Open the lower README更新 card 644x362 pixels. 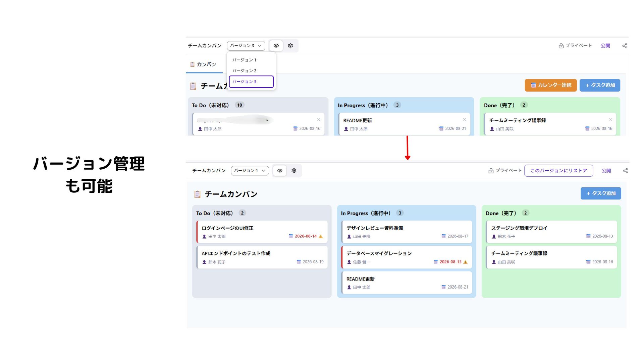click(407, 283)
